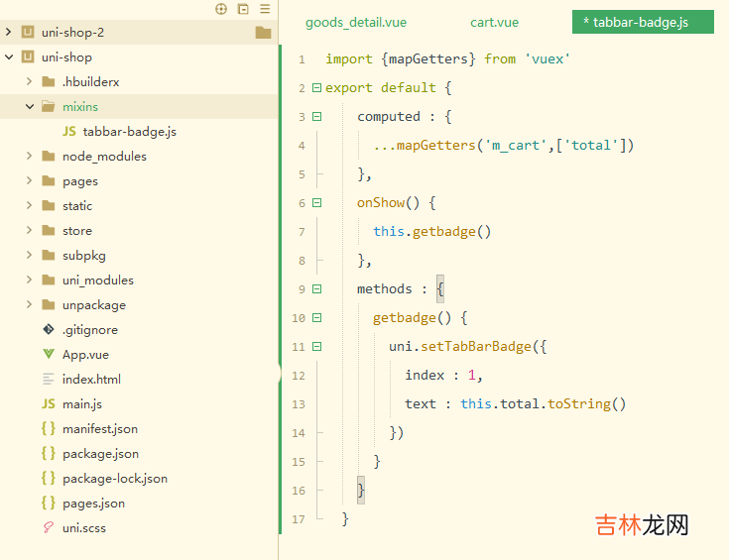This screenshot has height=560, width=729.
Task: Switch to the goods_detail.vue tab
Action: [355, 22]
